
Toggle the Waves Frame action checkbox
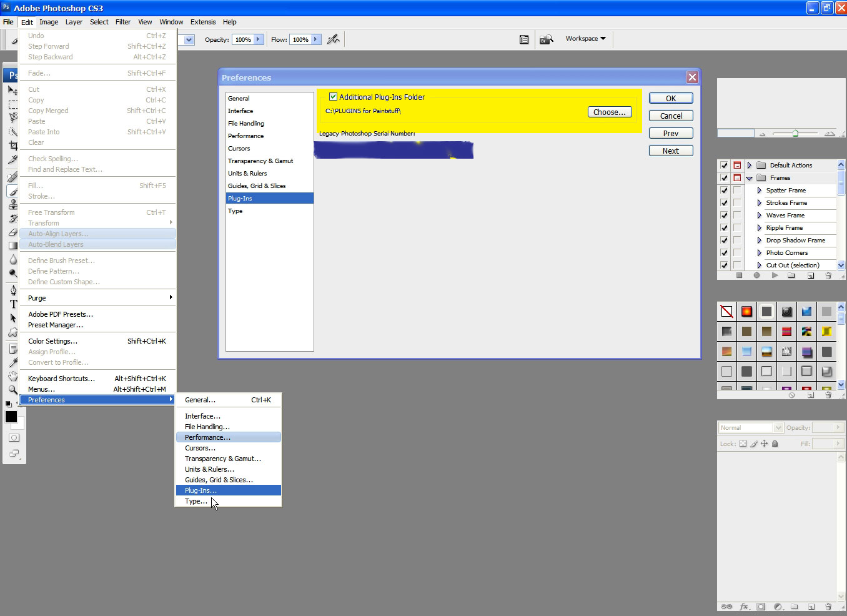pos(724,216)
